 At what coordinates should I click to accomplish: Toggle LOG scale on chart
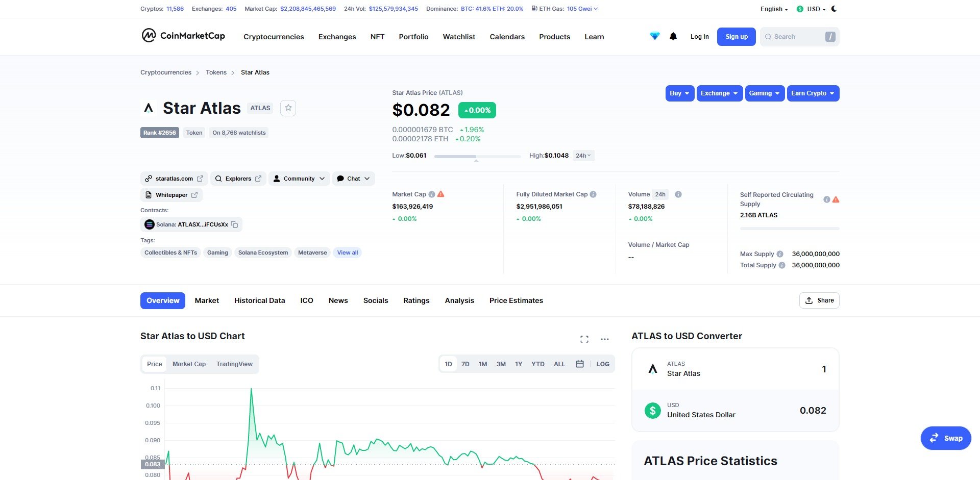click(x=603, y=364)
